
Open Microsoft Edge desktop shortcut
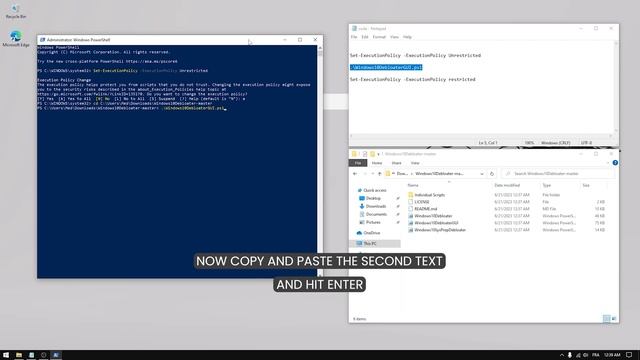point(16,39)
